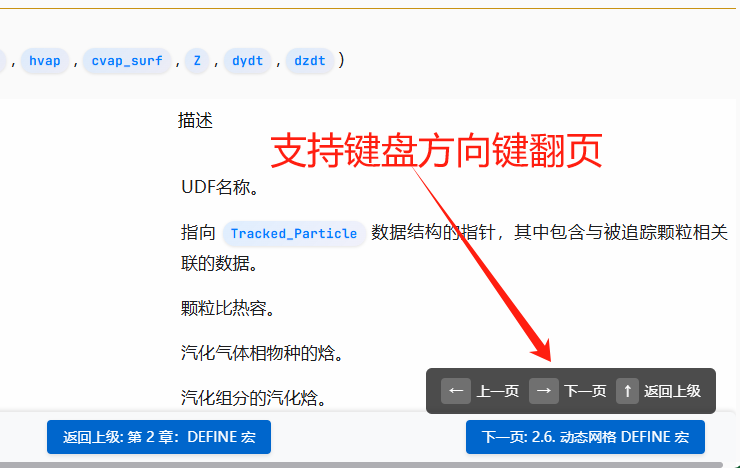Go back to Chapter 2 DEFINE 宏

pyautogui.click(x=159, y=437)
